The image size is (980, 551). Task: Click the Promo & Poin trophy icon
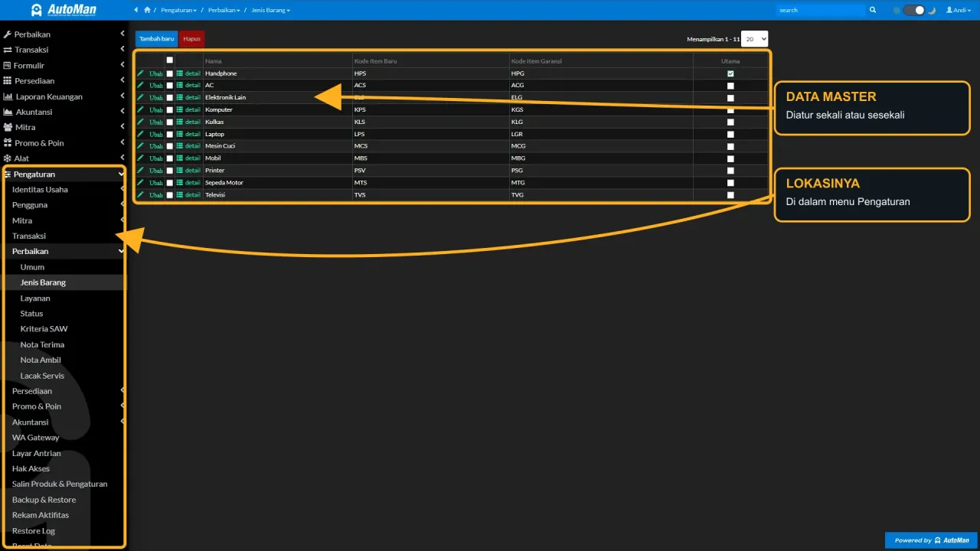tap(8, 143)
